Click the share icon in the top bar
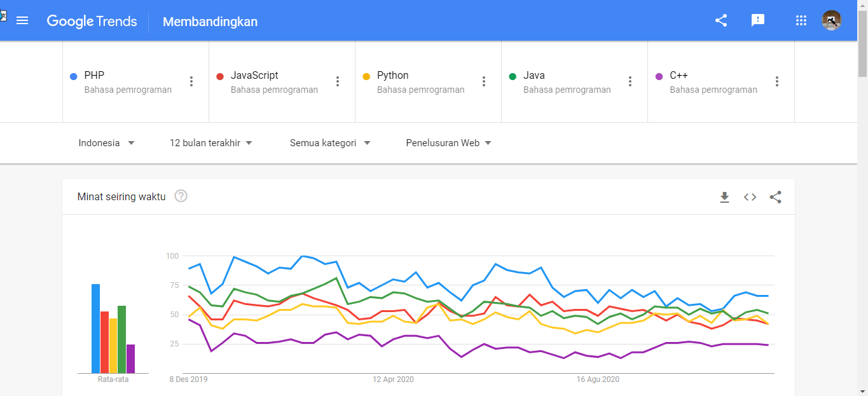The width and height of the screenshot is (868, 396). [x=720, y=20]
